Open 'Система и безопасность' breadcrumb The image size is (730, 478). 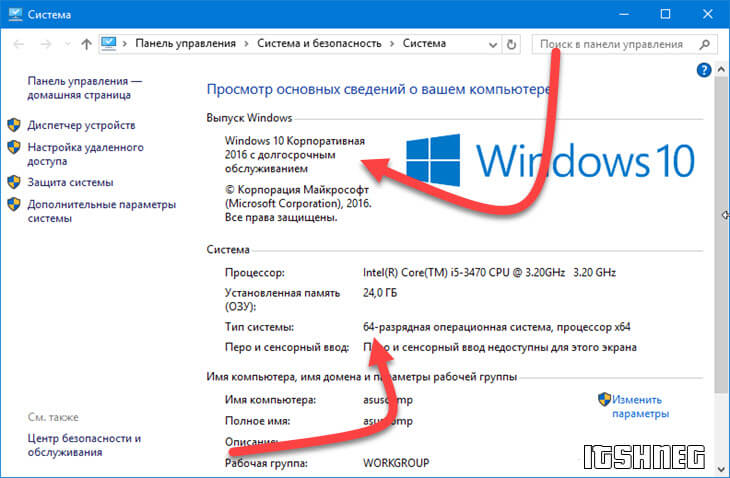click(319, 43)
